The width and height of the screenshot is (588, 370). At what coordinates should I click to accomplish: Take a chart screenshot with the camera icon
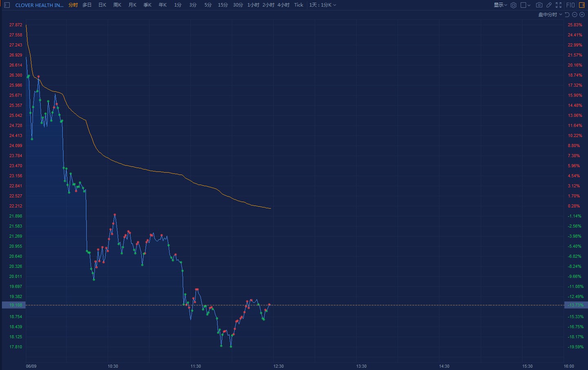539,5
